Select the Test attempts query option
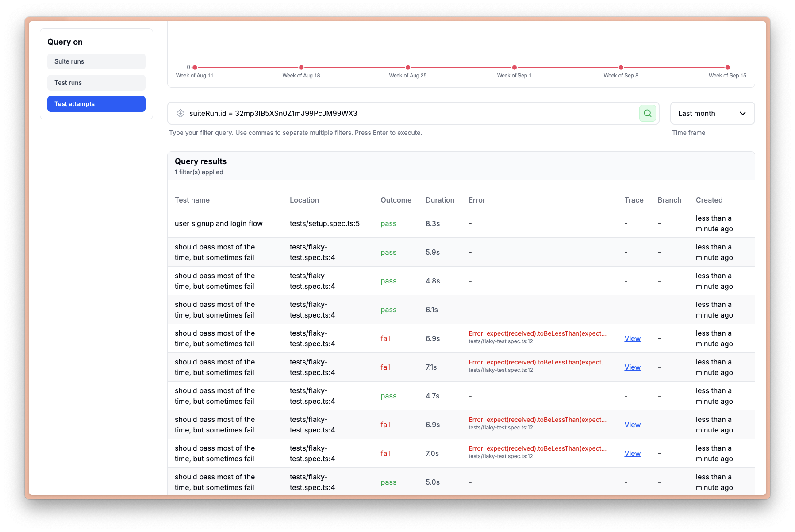 (96, 104)
